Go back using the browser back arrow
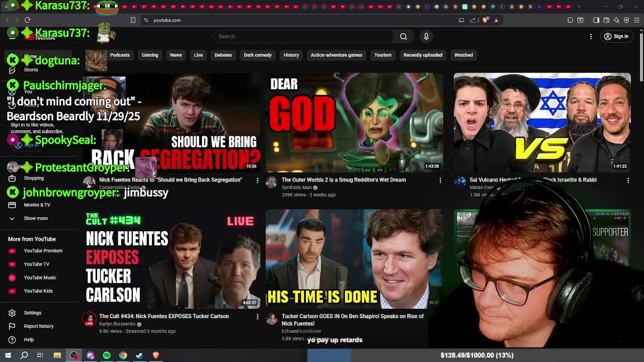The image size is (644, 362). pos(7,20)
